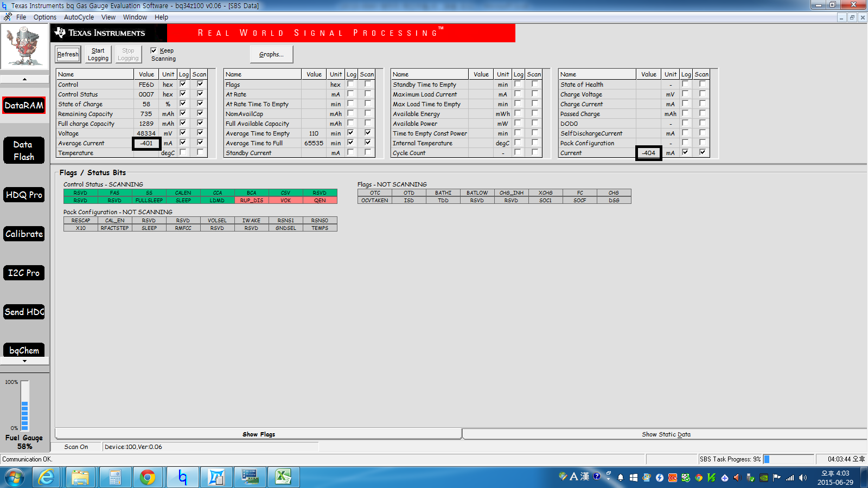The image size is (868, 488).
Task: Open the File menu
Action: pyautogui.click(x=21, y=17)
